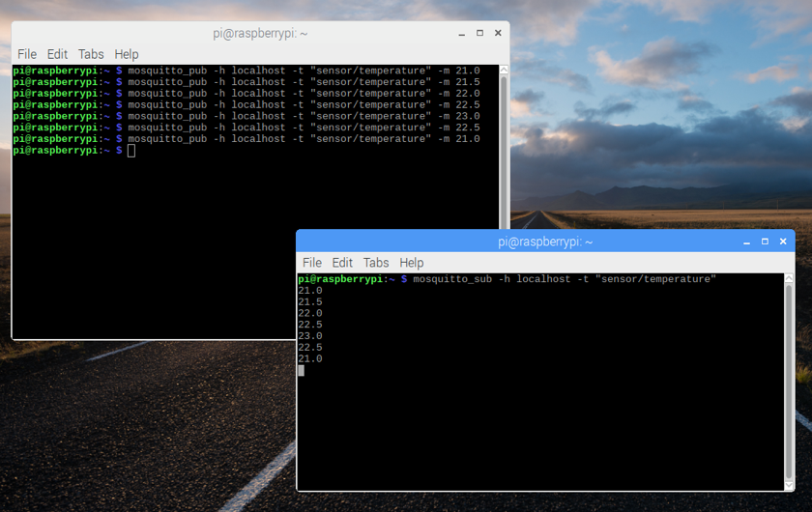Close the mosquitto_sub terminal window

[x=783, y=242]
